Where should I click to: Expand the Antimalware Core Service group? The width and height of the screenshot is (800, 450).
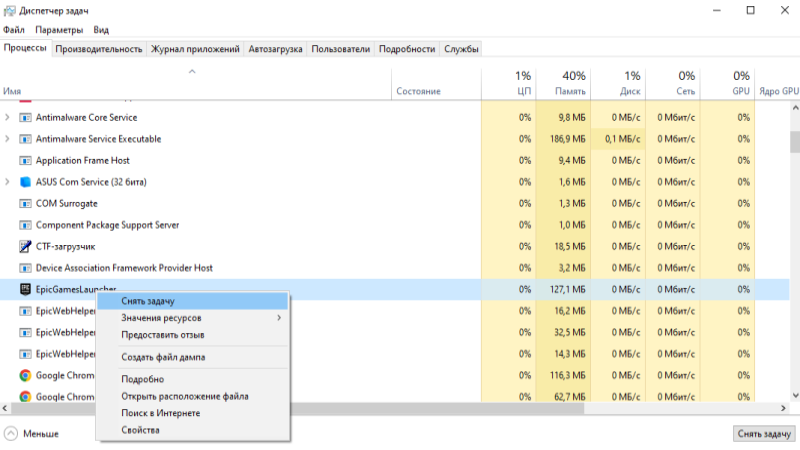[x=7, y=117]
